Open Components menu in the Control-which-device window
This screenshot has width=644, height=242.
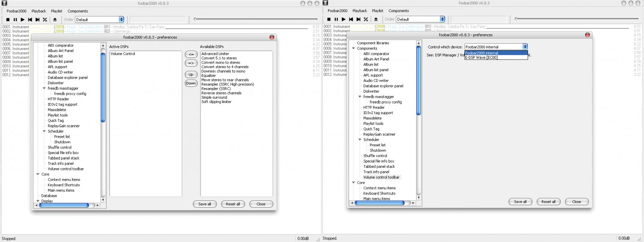399,11
